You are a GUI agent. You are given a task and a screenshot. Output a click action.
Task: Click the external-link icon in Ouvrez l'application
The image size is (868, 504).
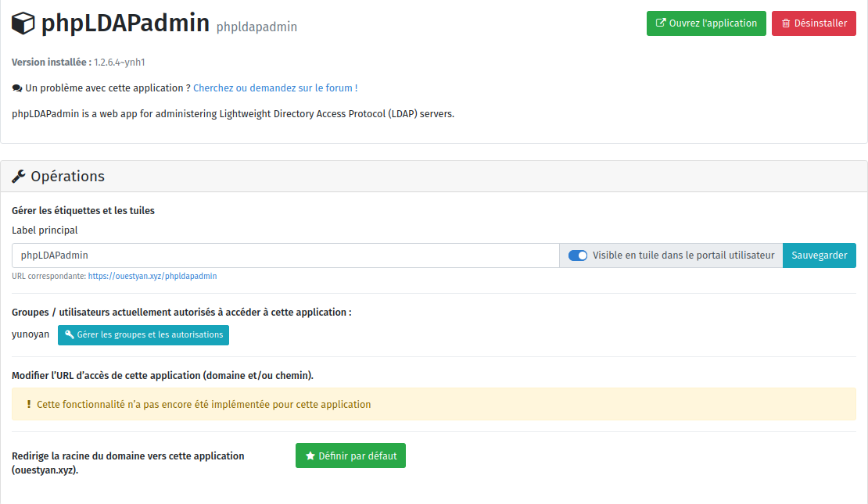(660, 23)
